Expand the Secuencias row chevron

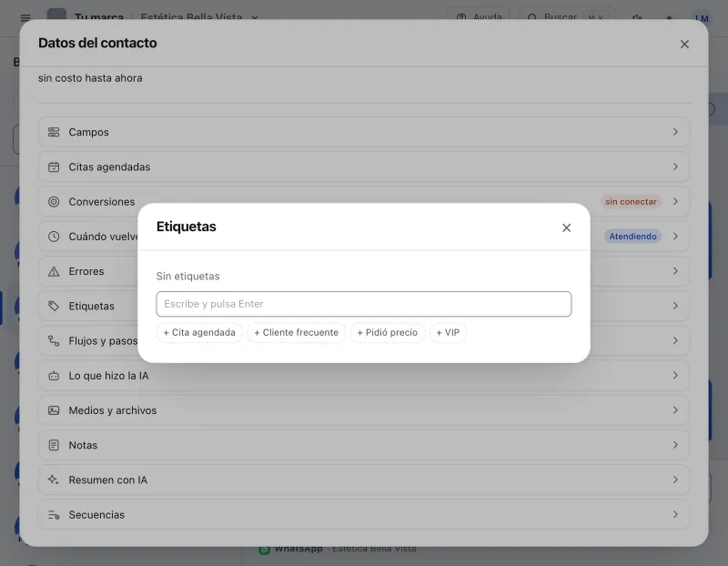675,514
